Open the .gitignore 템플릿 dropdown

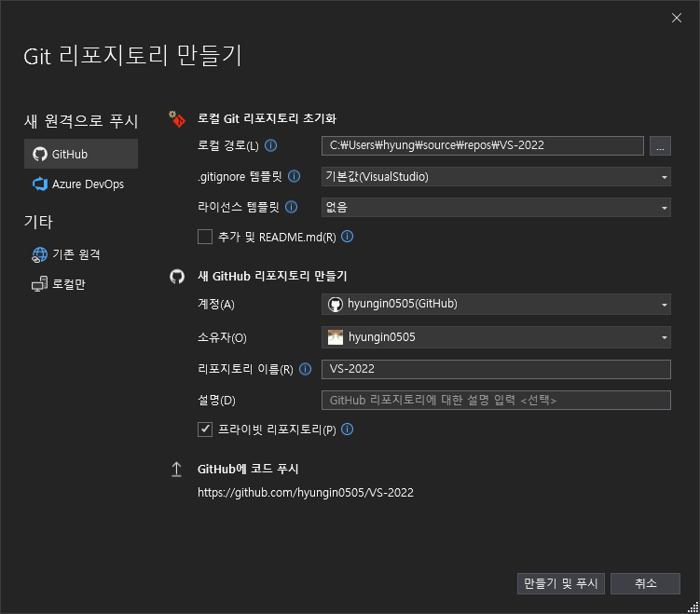[496, 177]
